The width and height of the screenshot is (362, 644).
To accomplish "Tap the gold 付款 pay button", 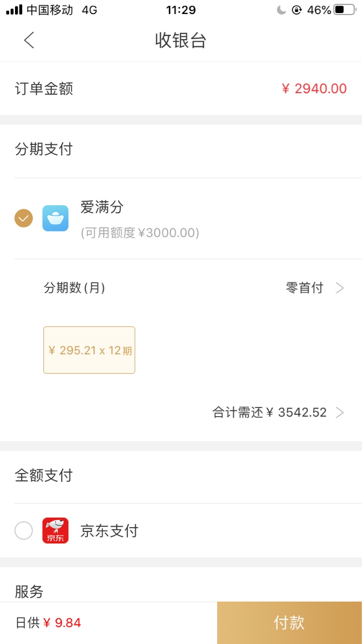I will 290,623.
